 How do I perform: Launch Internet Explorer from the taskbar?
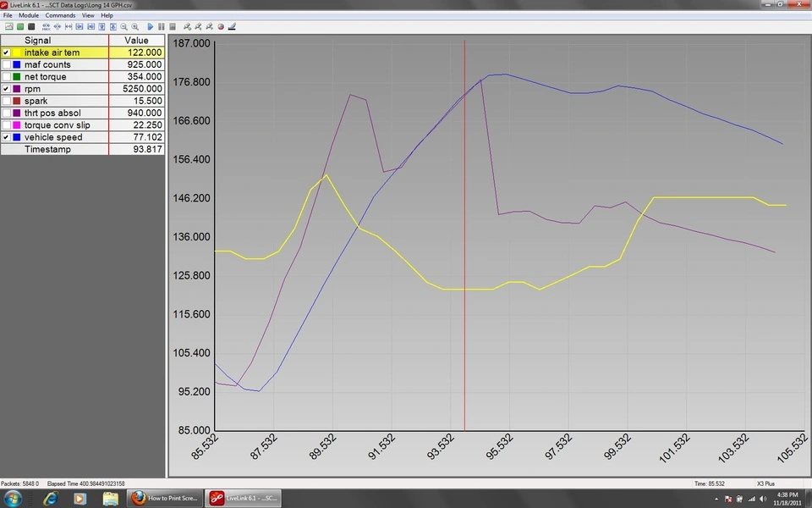(x=50, y=499)
